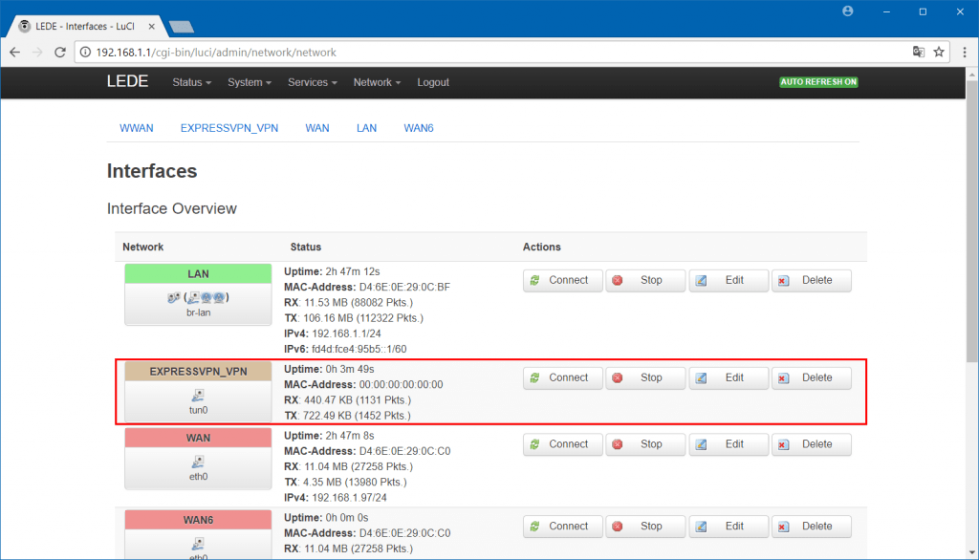This screenshot has width=979, height=560.
Task: Toggle the AUTO REFRESH ON indicator
Action: tap(818, 82)
